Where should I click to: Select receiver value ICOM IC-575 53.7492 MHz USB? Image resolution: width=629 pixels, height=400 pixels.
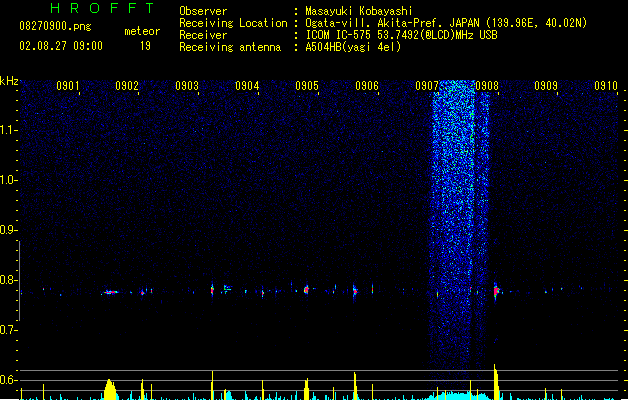tap(401, 35)
